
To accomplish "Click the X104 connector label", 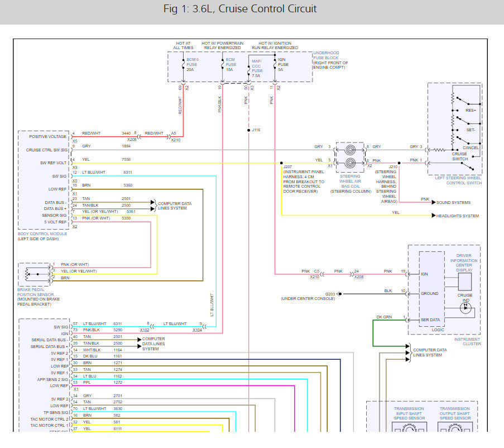I will [x=197, y=330].
